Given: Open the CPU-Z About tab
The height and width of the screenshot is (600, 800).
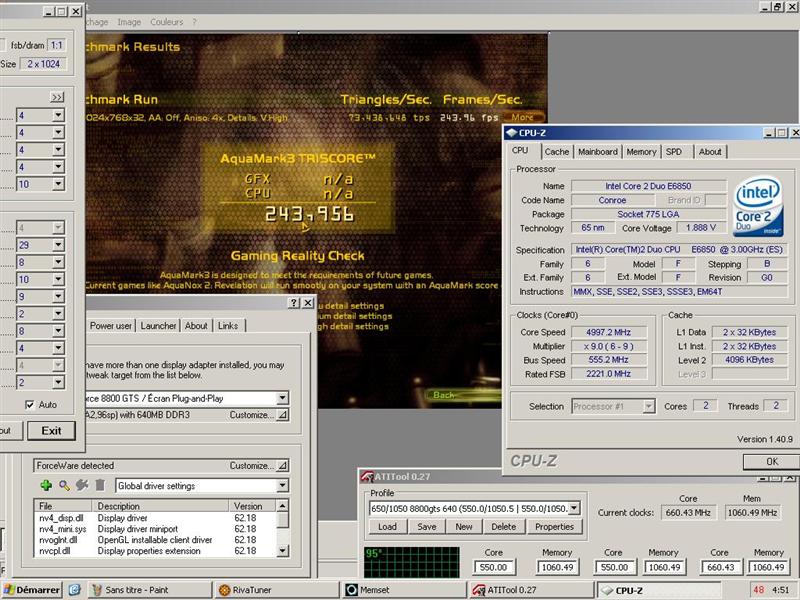Looking at the screenshot, I should coord(710,152).
